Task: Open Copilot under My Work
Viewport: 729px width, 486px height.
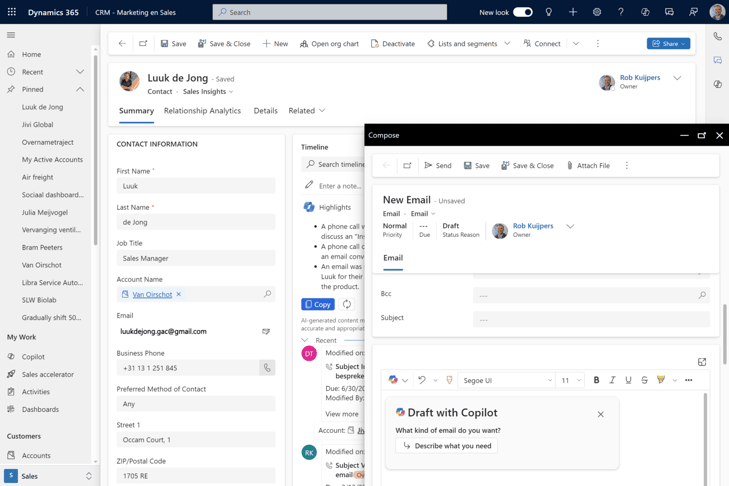Action: pos(33,357)
